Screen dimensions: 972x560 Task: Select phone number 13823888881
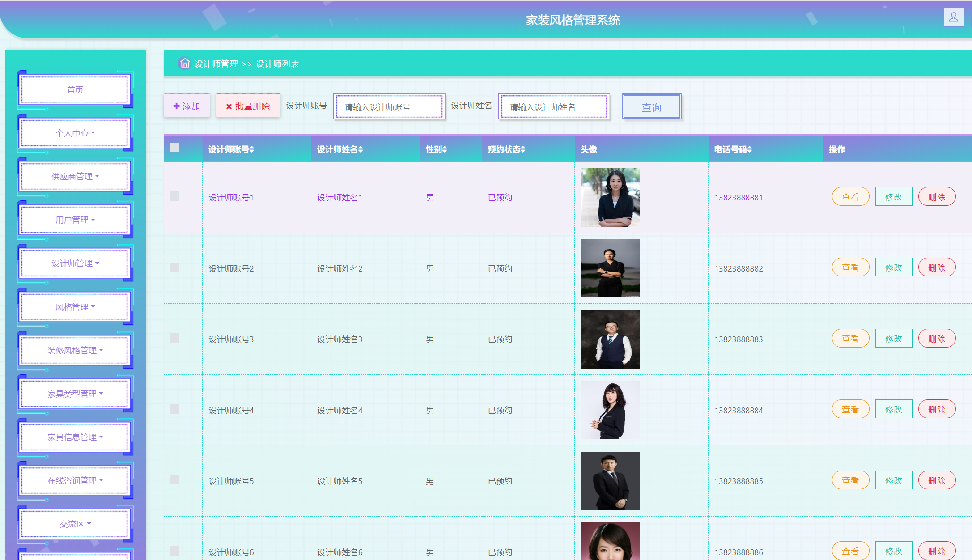coord(739,197)
